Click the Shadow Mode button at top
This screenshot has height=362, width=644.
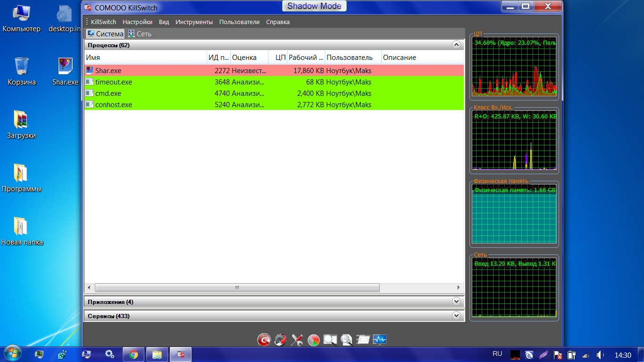coord(314,6)
